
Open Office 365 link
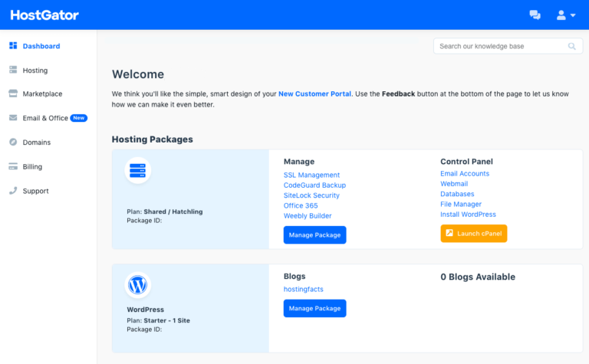[301, 205]
